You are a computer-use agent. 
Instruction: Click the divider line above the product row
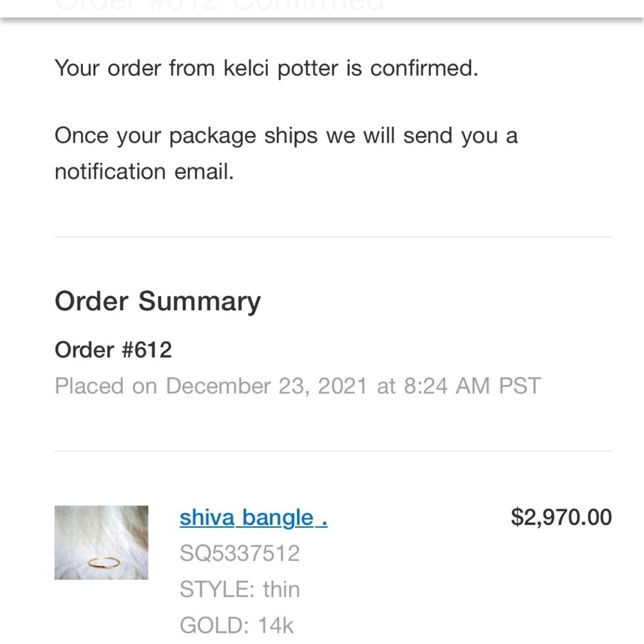(x=333, y=451)
